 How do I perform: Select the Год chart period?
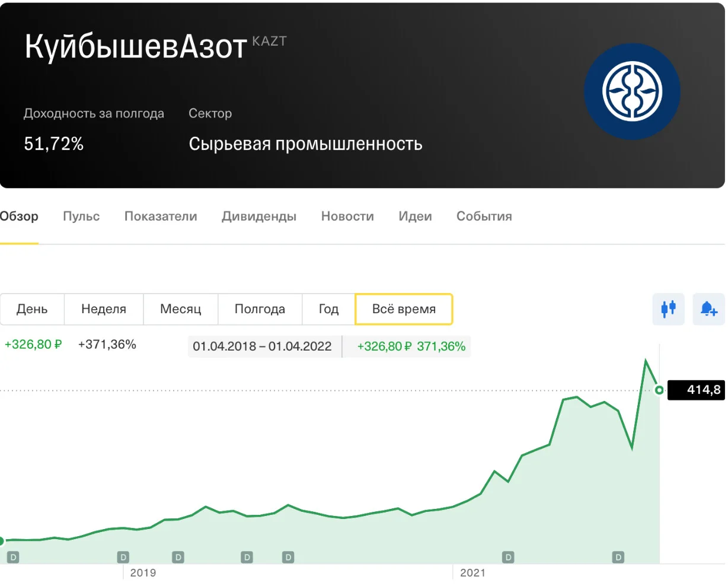tap(328, 309)
